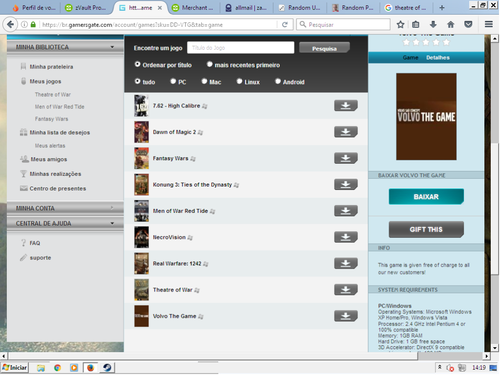Open the Detalhes tab in game panel
This screenshot has height=375, width=500.
point(438,58)
